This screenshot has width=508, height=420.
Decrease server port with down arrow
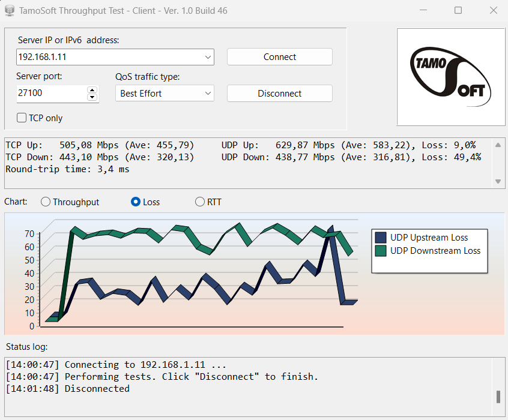point(92,97)
